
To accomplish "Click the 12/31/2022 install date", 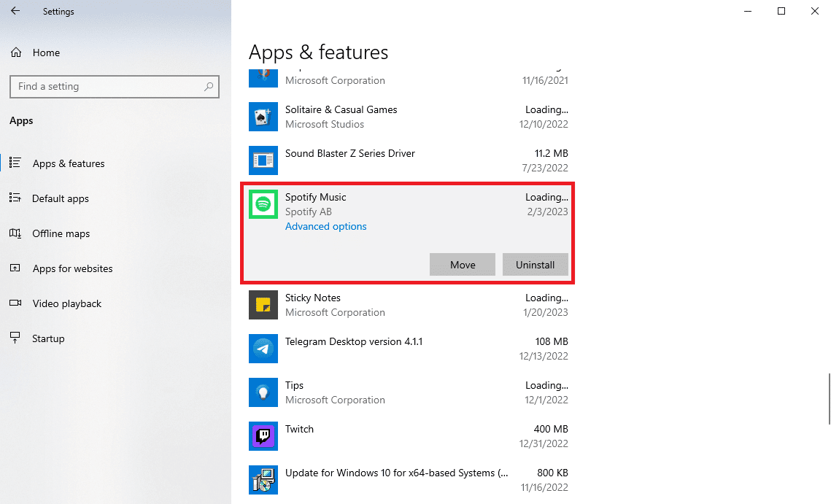I will coord(544,443).
